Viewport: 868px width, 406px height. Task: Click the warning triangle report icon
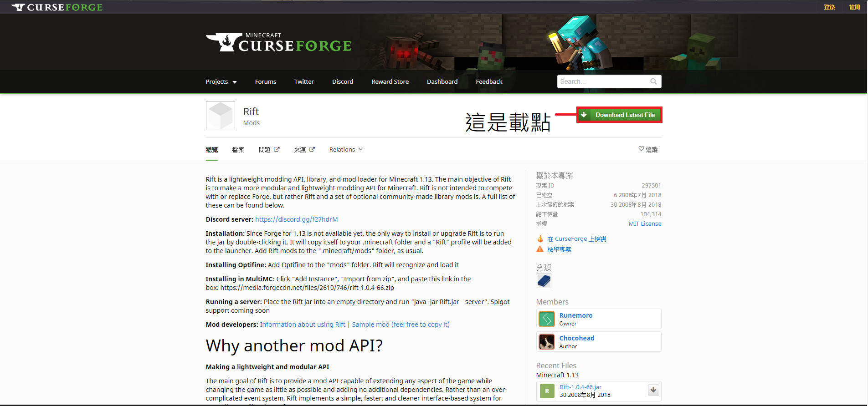540,249
